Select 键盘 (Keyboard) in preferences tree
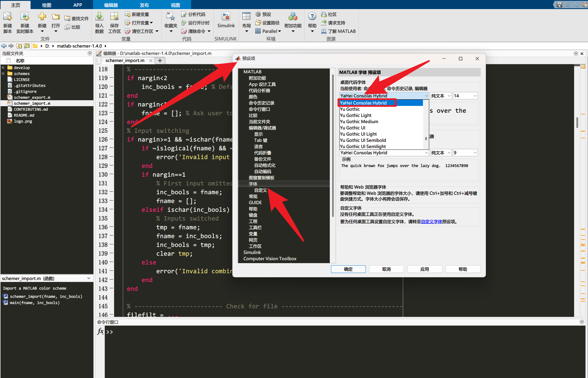 coord(253,215)
